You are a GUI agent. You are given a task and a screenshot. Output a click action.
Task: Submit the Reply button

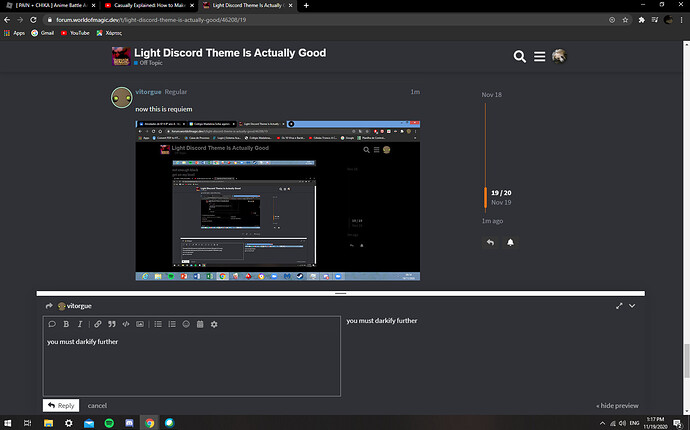(61, 405)
